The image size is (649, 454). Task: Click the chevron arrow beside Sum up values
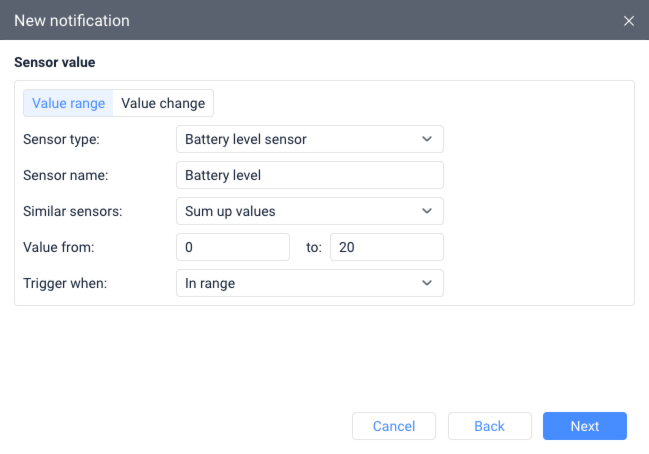pyautogui.click(x=427, y=211)
